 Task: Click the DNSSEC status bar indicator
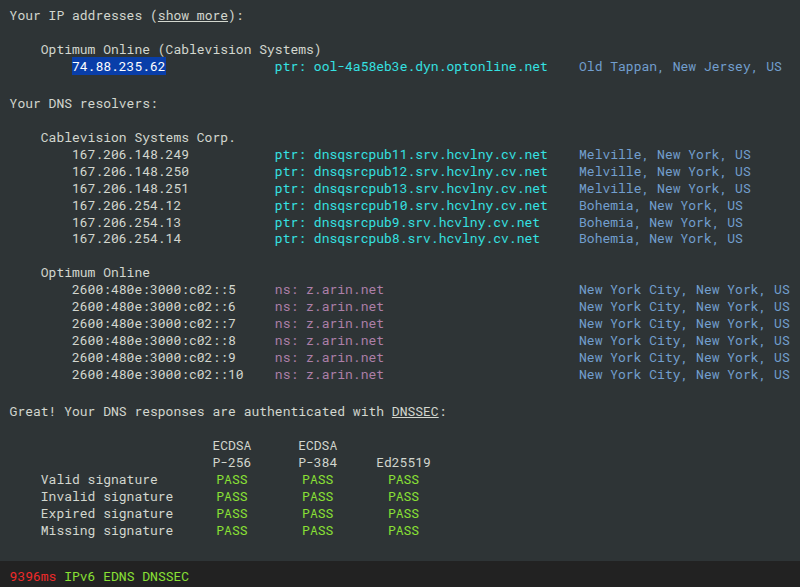pos(165,577)
